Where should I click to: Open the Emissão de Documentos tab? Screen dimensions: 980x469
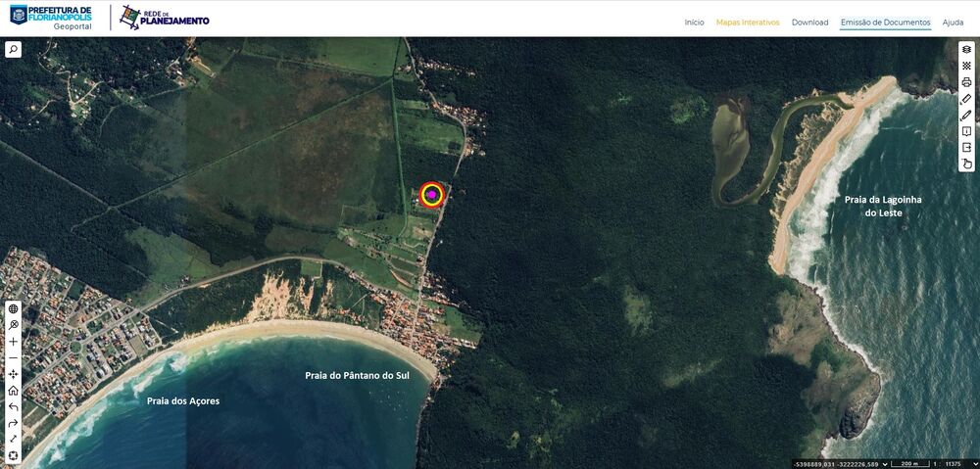coord(885,22)
